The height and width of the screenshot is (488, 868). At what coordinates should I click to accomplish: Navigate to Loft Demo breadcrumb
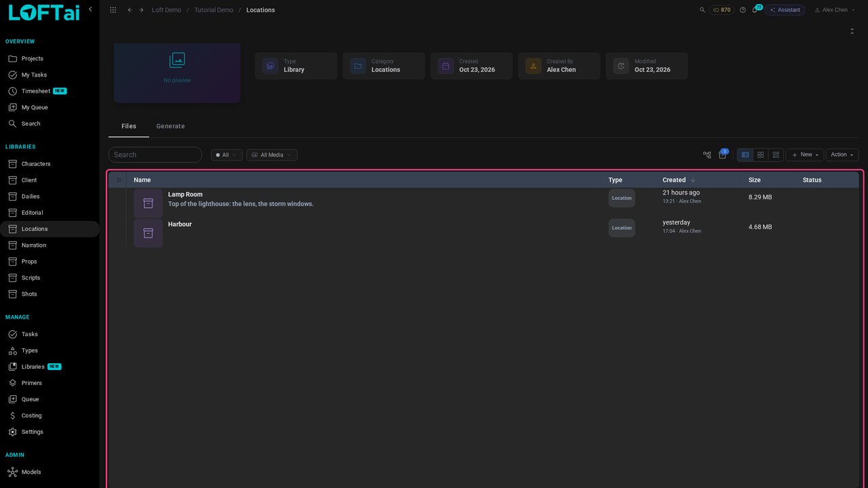coord(166,10)
